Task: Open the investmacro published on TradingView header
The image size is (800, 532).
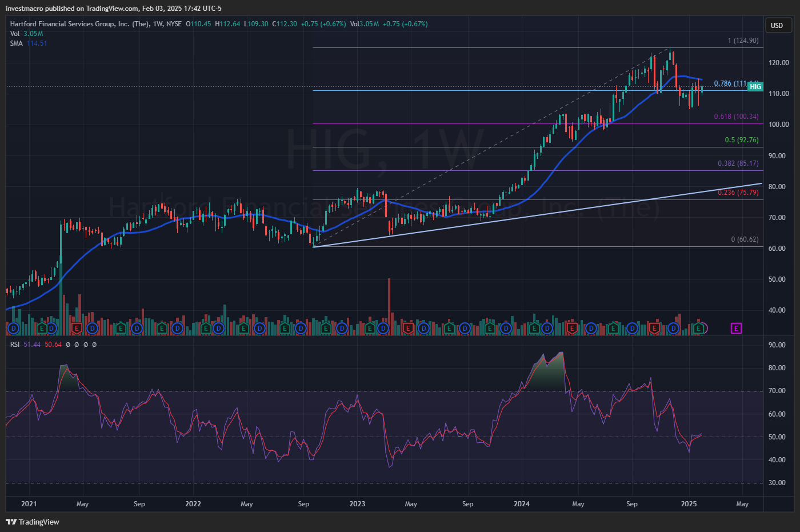Action: click(x=113, y=9)
